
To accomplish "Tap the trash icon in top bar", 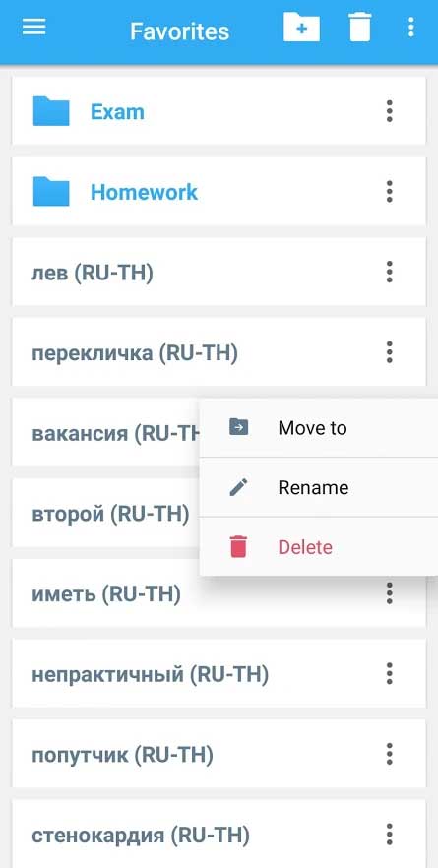I will coord(360,28).
